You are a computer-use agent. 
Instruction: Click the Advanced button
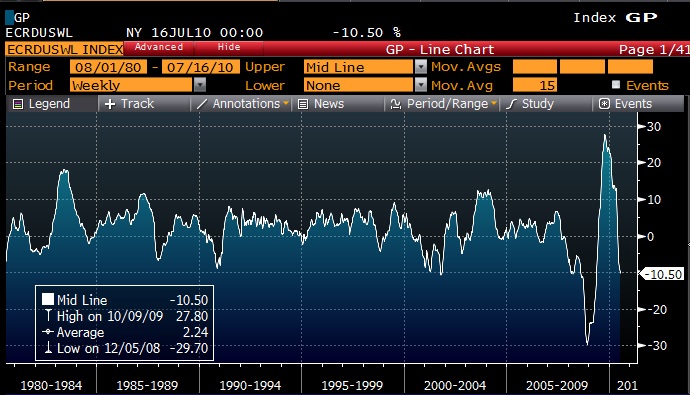pos(159,47)
